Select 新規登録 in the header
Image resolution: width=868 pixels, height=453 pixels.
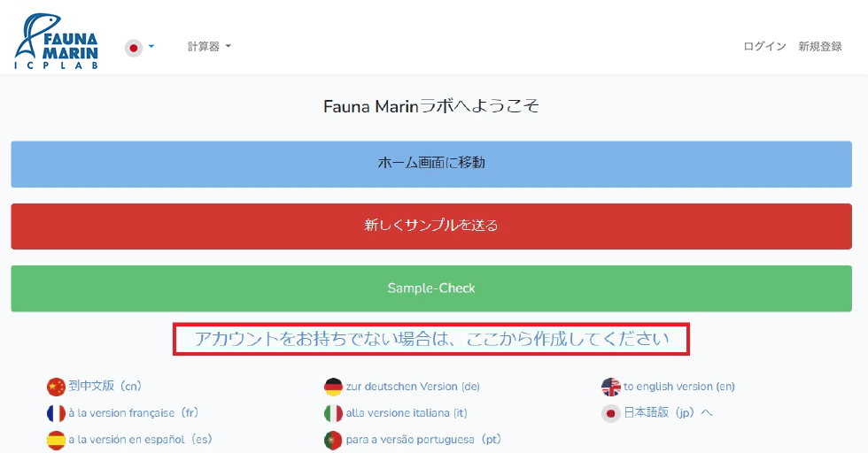(819, 47)
